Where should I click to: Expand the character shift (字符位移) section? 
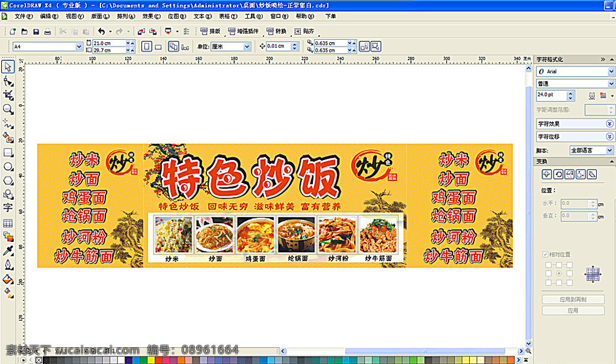pos(609,137)
